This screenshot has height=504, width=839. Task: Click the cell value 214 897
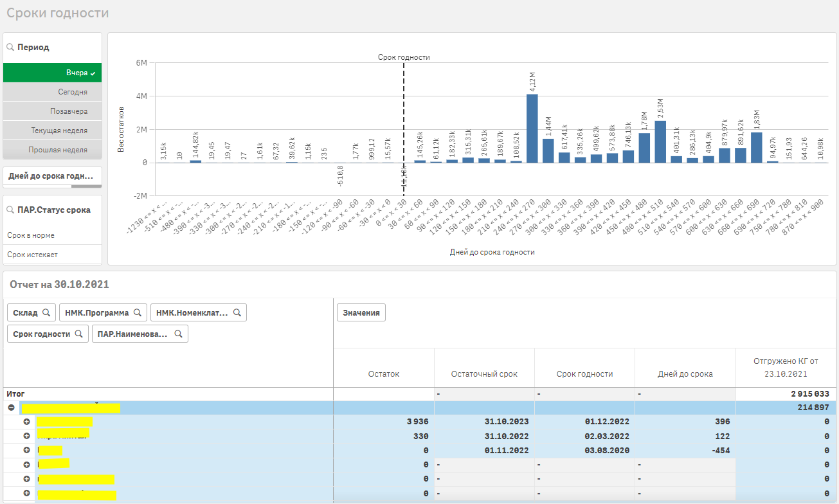815,408
